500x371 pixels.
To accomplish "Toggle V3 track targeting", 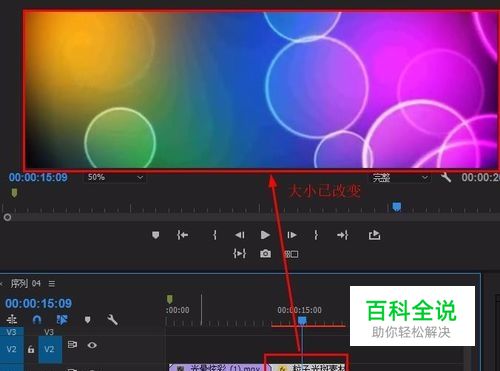I will 49,332.
